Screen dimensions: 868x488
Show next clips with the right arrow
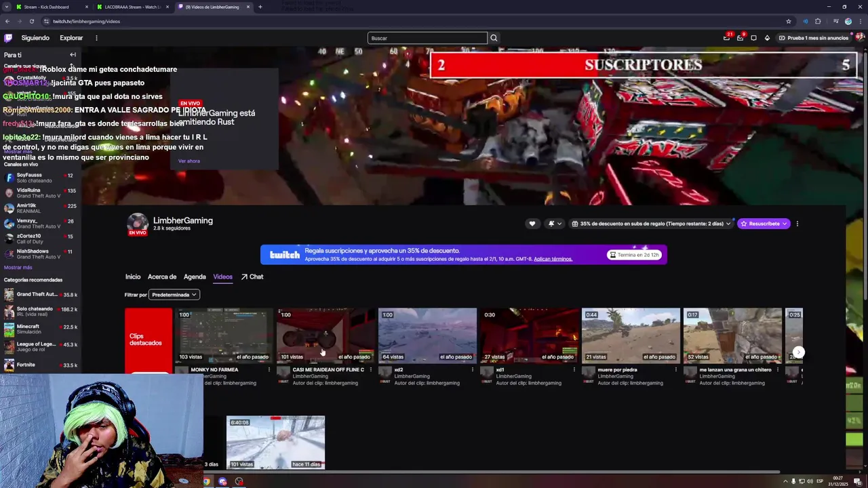tap(799, 352)
